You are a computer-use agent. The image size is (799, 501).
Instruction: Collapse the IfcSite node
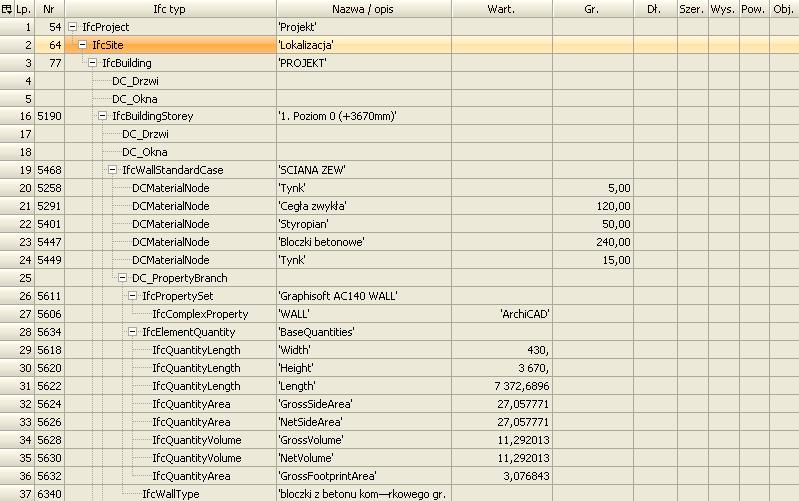[x=83, y=45]
